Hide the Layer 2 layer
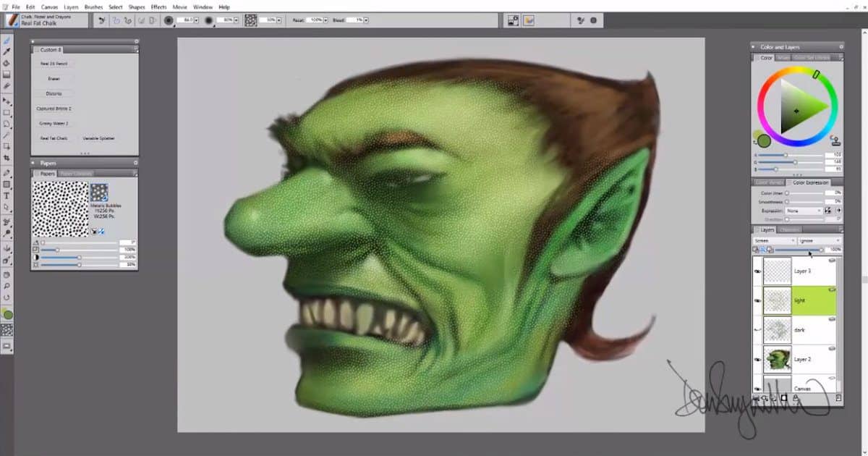The image size is (868, 456). point(756,358)
